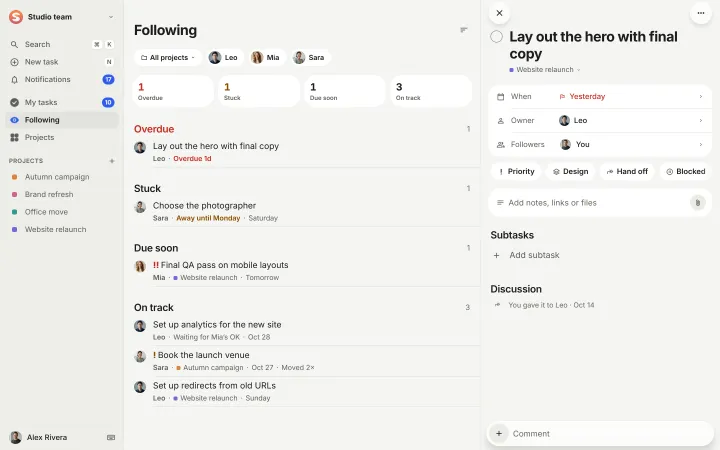
Task: Click the Overdue 1d label
Action: [x=192, y=158]
